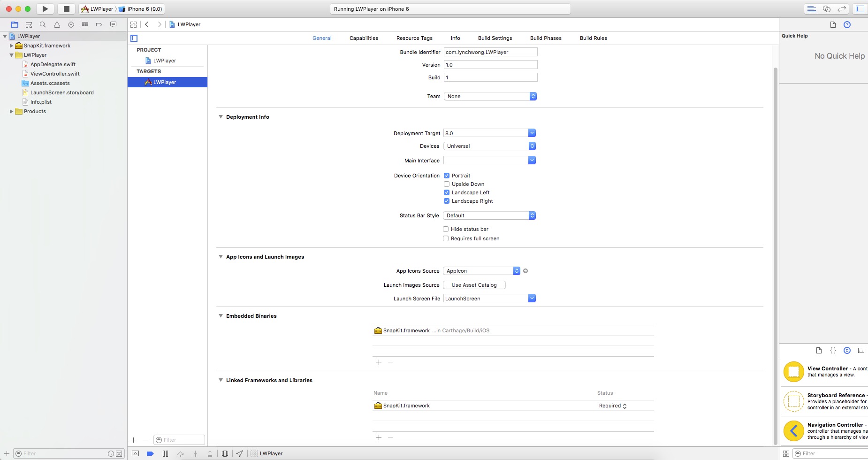Open the App Icons Source popup
The width and height of the screenshot is (868, 460).
[x=482, y=271]
